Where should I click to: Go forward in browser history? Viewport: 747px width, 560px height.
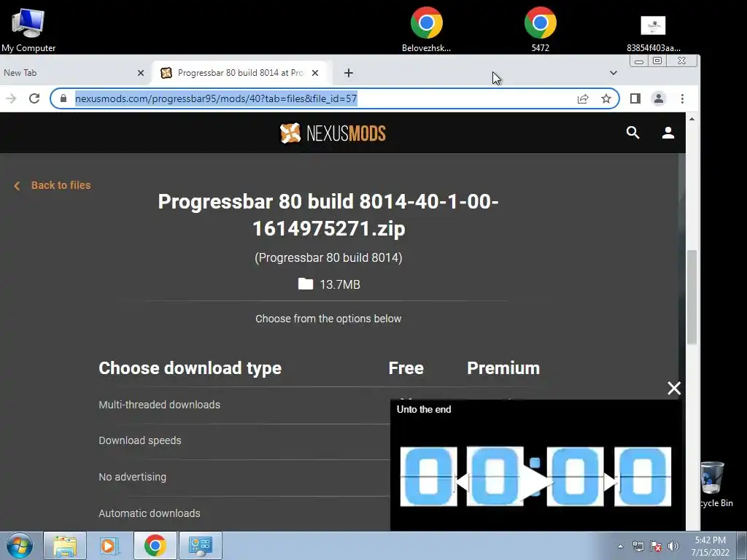click(x=11, y=98)
